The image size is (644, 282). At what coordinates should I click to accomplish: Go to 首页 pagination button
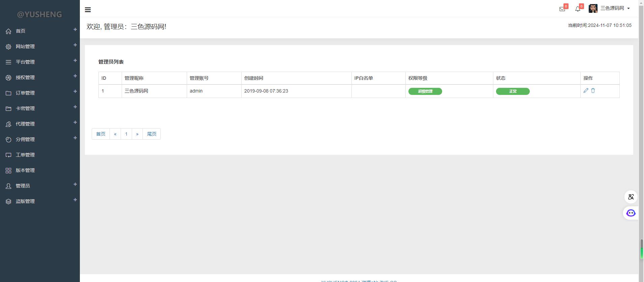(x=101, y=134)
